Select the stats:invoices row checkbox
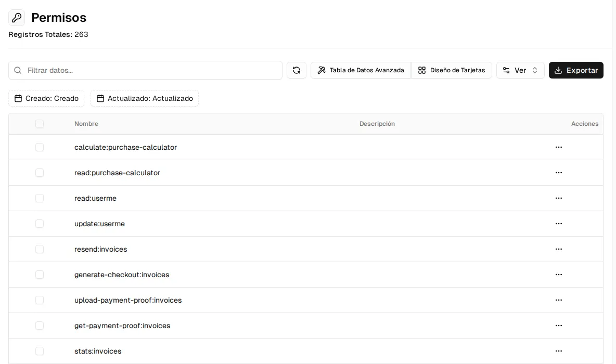Screen dimensions: 616x364 click(40, 351)
